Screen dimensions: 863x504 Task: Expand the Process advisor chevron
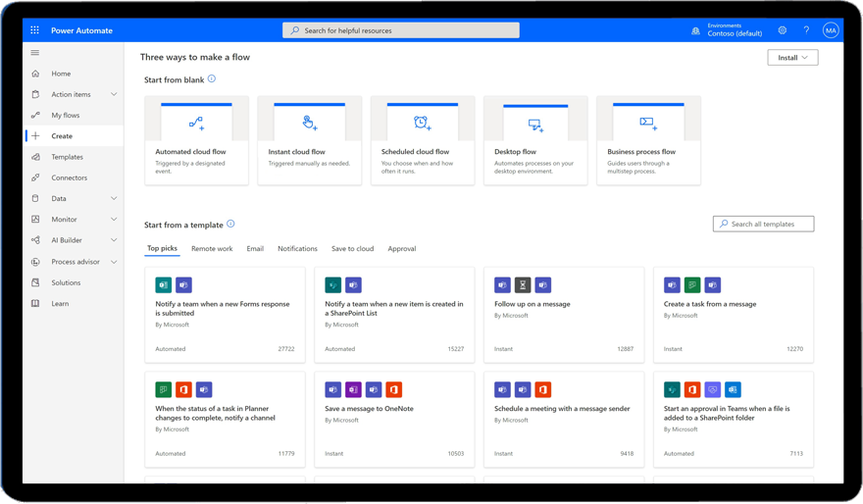[114, 262]
